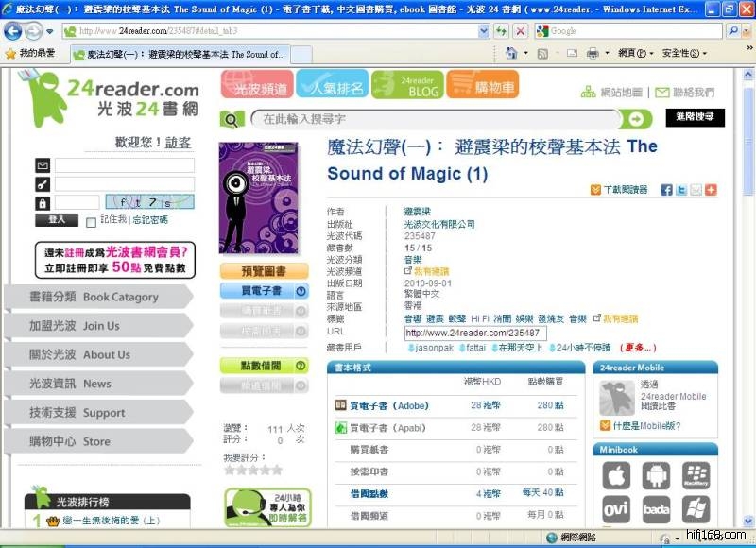Screen dimensions: 756x548
Task: Open the Apple Minibook icon
Action: pyautogui.click(x=616, y=475)
